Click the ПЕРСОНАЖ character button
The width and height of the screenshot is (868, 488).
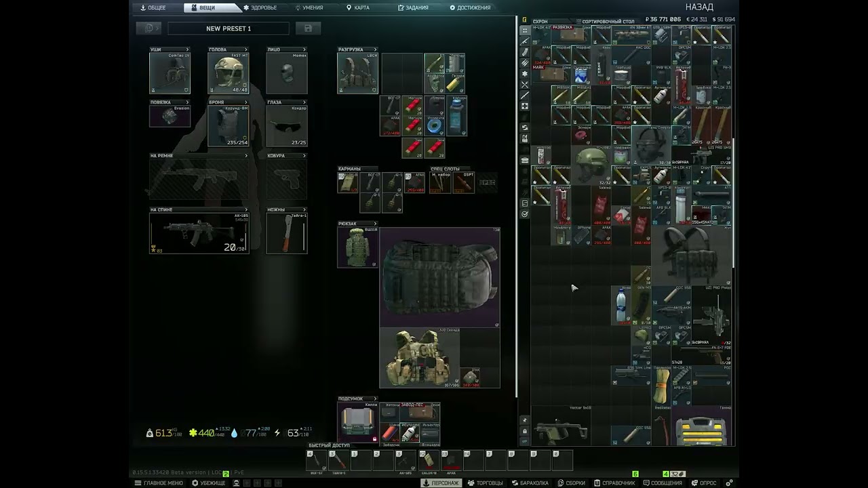pos(441,483)
